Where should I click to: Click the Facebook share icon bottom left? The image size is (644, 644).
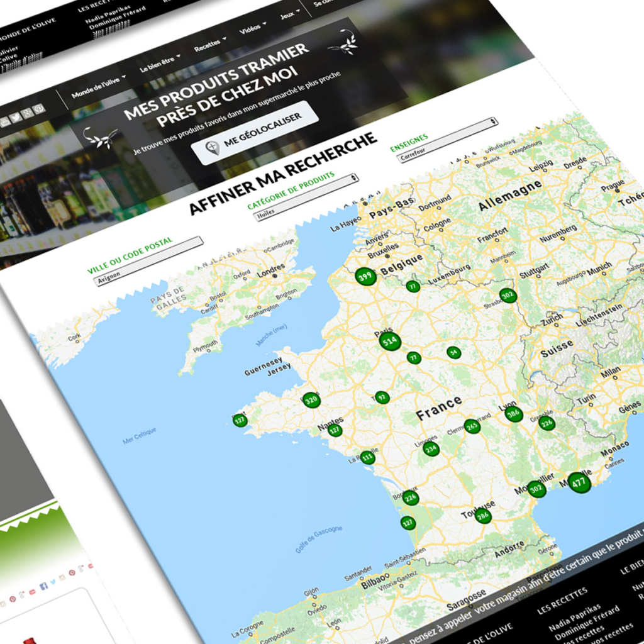click(x=43, y=586)
